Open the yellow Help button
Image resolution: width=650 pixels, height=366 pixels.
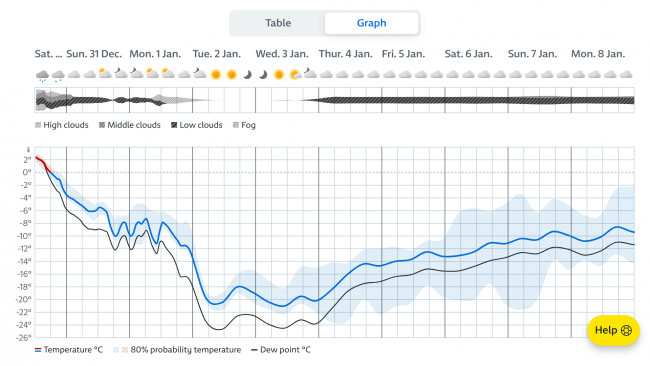pos(613,330)
